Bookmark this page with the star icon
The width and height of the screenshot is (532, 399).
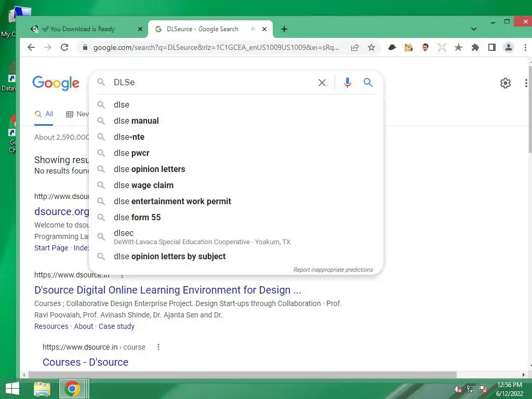point(371,47)
